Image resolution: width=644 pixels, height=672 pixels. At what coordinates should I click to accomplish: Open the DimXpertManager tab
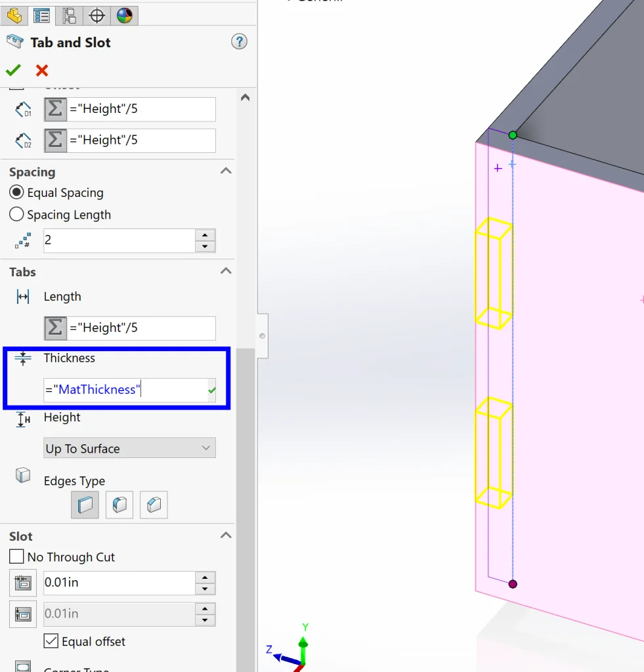pyautogui.click(x=97, y=16)
